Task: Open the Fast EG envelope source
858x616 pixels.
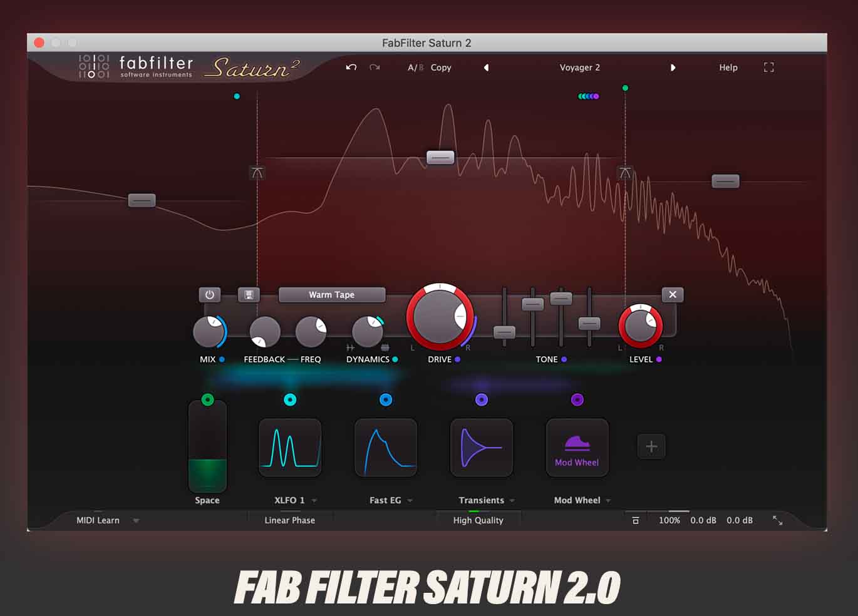Action: point(386,448)
